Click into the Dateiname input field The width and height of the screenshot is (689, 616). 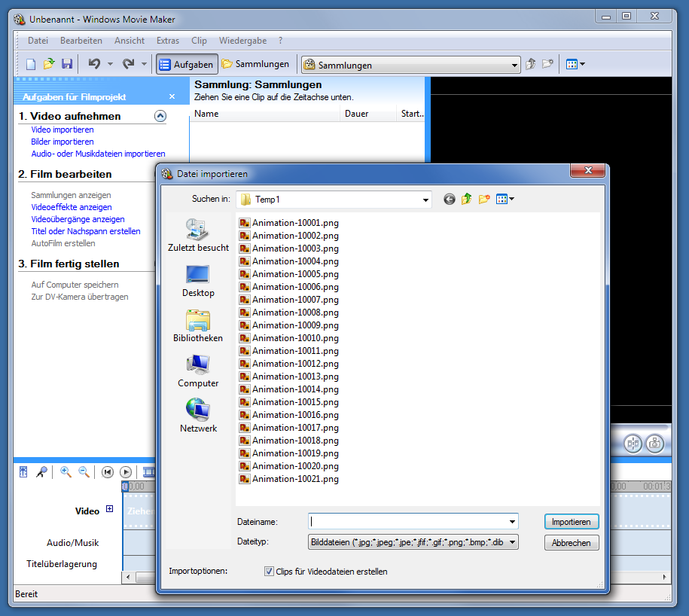[x=408, y=522]
